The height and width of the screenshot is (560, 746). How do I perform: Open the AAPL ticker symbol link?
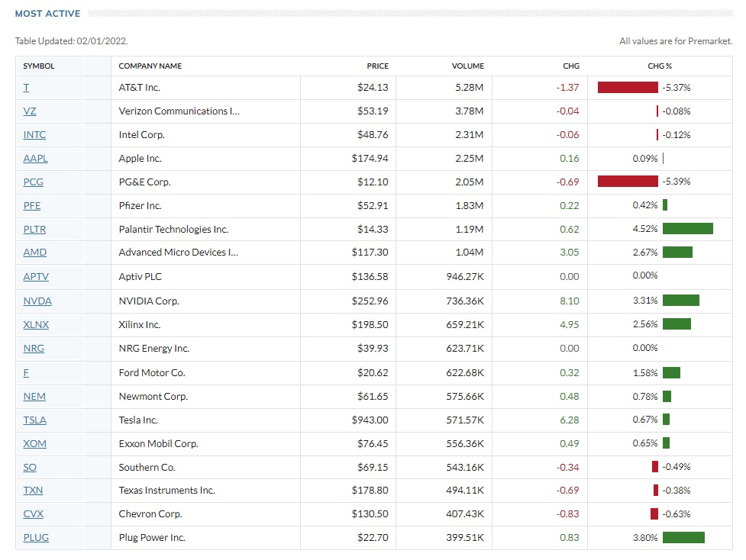click(x=35, y=159)
